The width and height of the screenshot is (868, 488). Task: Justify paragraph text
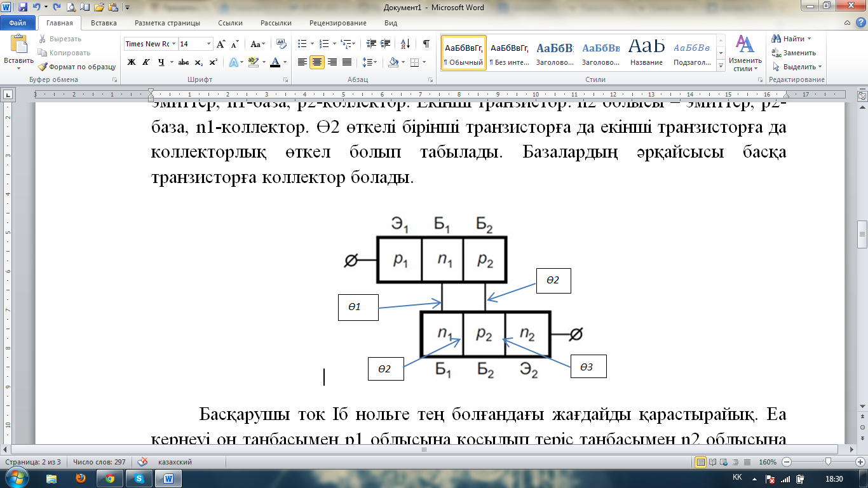click(x=347, y=62)
